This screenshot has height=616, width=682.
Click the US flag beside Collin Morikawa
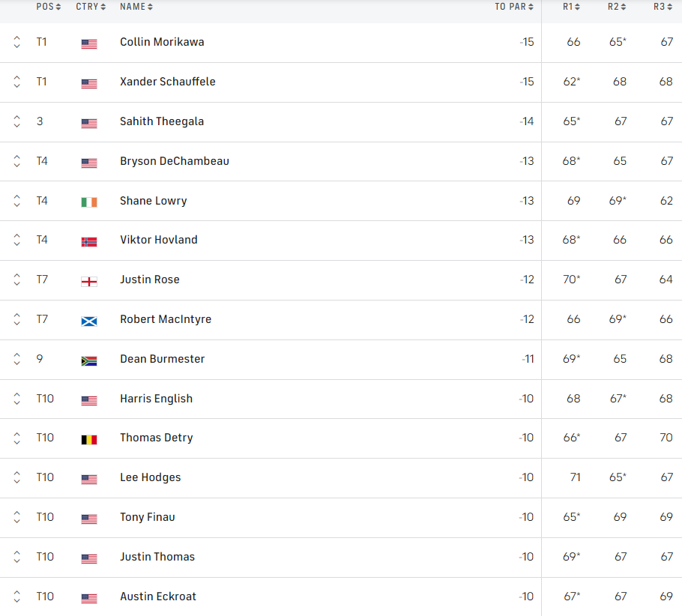pyautogui.click(x=88, y=43)
